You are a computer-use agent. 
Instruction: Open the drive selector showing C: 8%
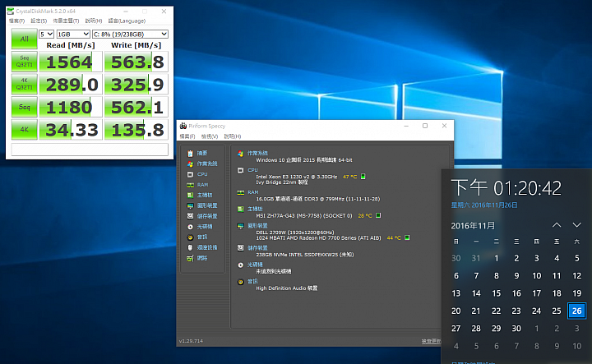(x=129, y=34)
